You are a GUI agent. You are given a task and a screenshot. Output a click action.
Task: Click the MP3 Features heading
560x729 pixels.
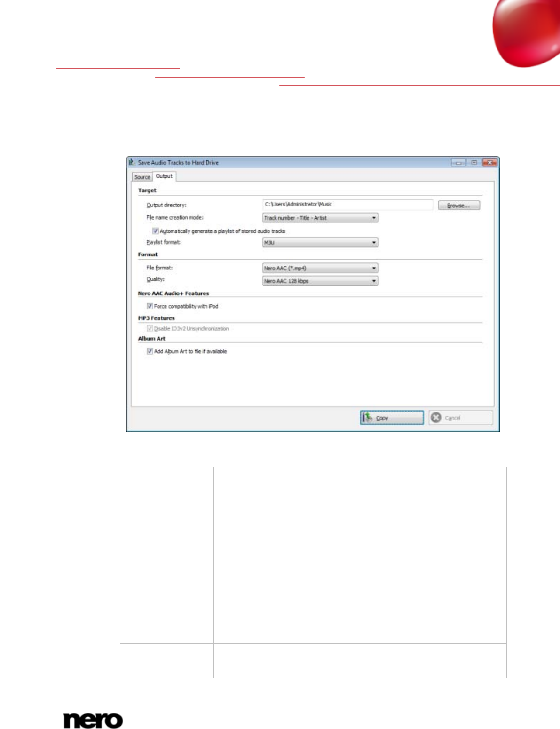pyautogui.click(x=156, y=318)
